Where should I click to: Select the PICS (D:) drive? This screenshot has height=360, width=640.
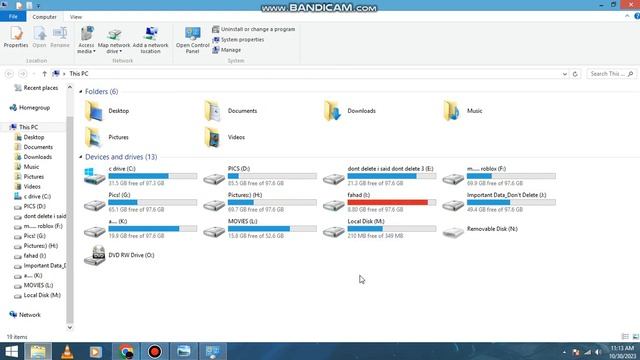(260, 176)
